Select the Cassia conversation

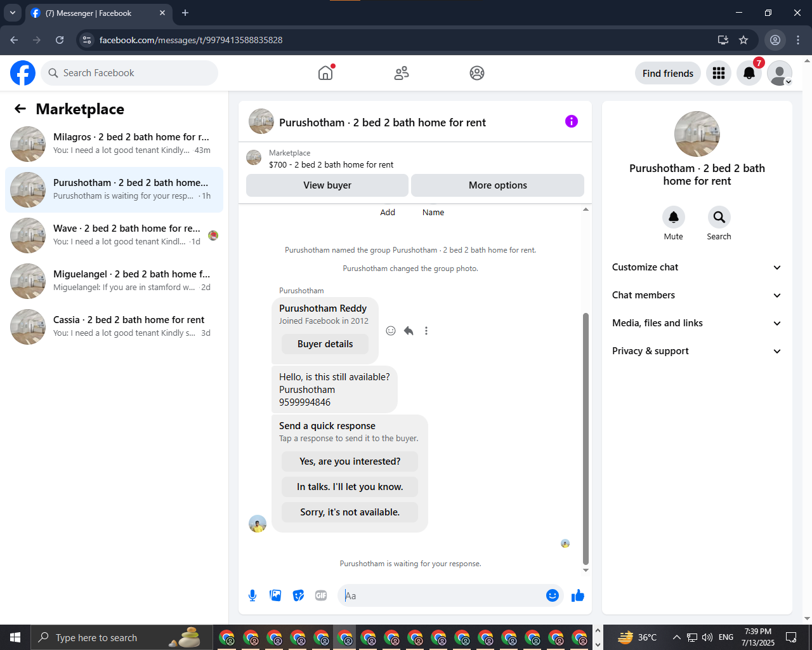pos(114,327)
